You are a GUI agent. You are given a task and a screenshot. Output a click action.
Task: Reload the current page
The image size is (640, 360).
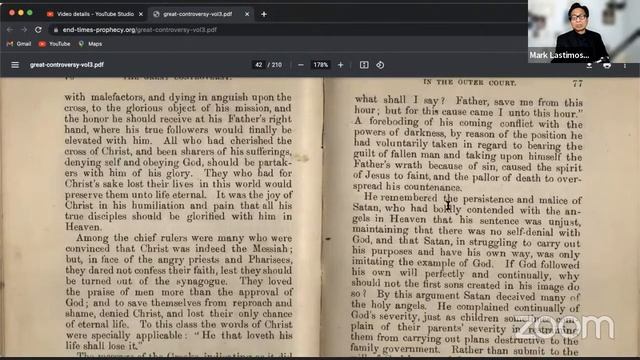pyautogui.click(x=38, y=30)
